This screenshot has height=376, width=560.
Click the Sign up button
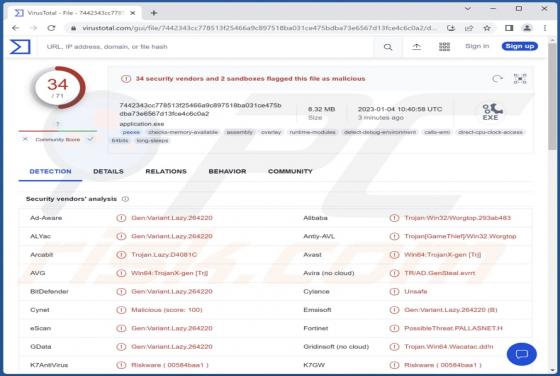click(x=520, y=46)
